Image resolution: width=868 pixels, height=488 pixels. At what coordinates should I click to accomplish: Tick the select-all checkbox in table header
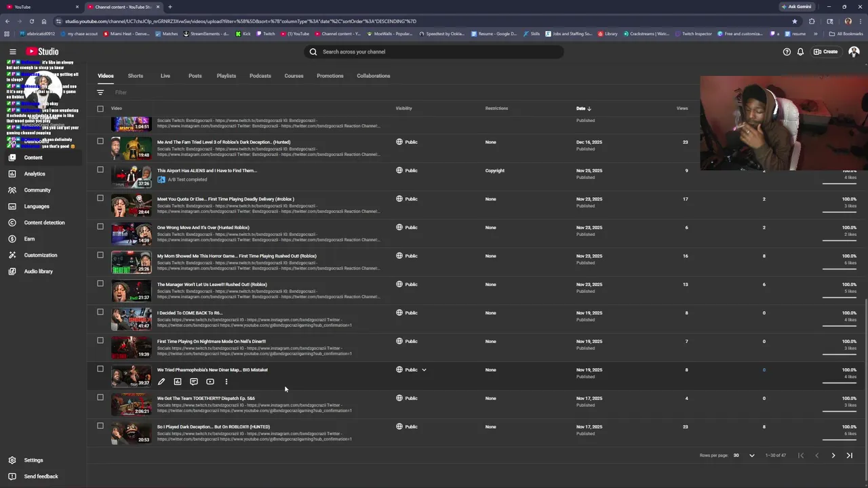tap(100, 108)
